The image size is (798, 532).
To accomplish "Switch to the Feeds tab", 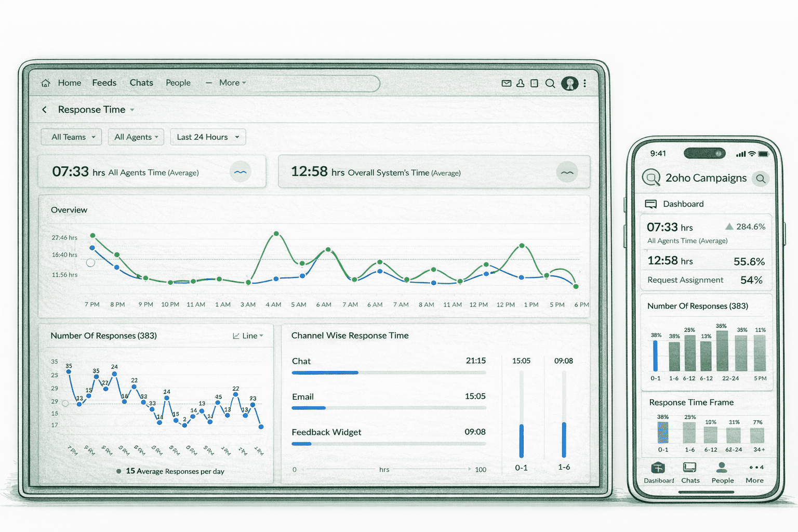I will tap(104, 83).
